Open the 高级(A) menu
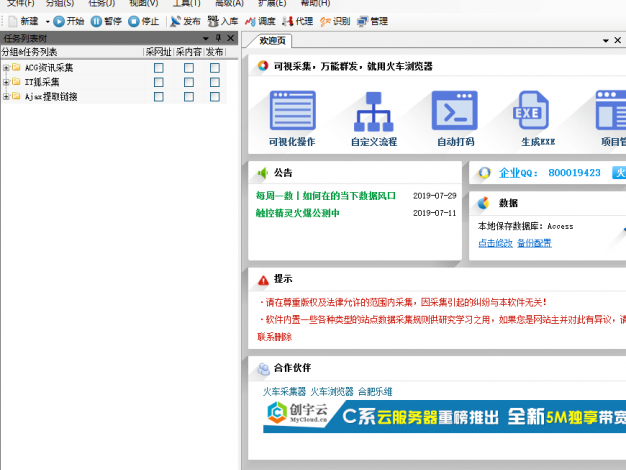Image resolution: width=626 pixels, height=470 pixels. coord(229,3)
